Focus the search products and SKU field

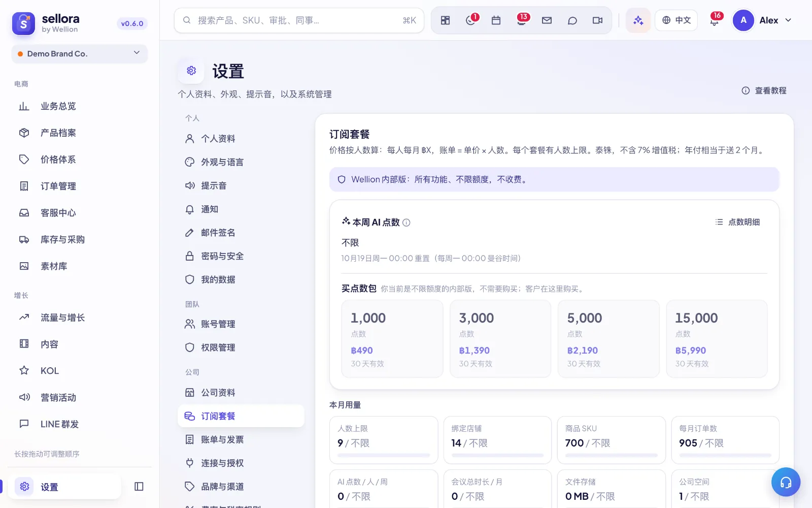[299, 20]
